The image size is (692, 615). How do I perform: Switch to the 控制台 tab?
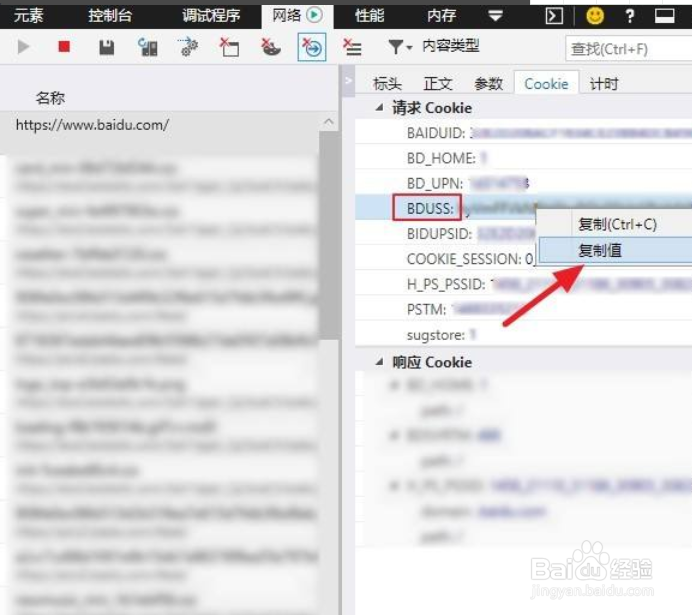[110, 16]
